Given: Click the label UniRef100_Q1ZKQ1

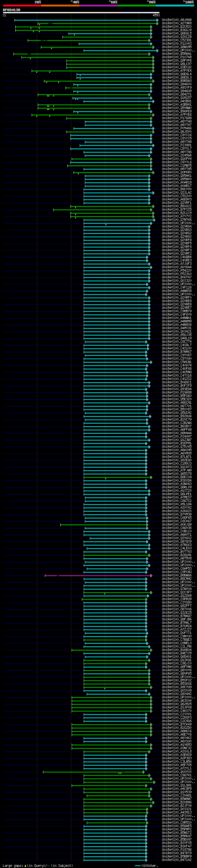Looking at the screenshot, I should pyautogui.click(x=177, y=660).
